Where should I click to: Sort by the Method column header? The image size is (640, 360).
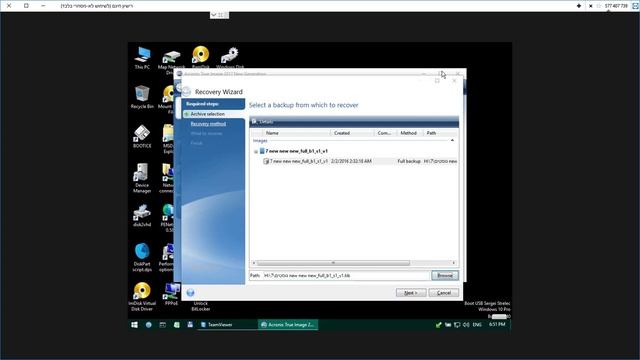click(x=409, y=133)
